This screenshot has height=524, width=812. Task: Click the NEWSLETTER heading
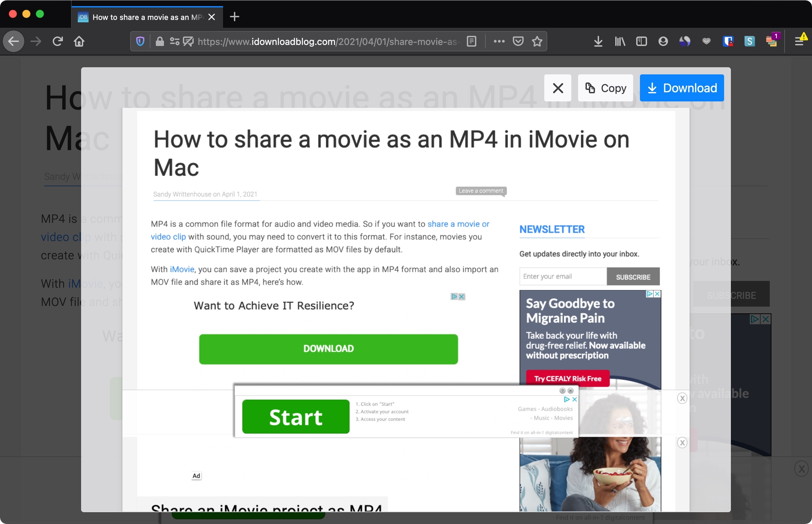coord(552,229)
